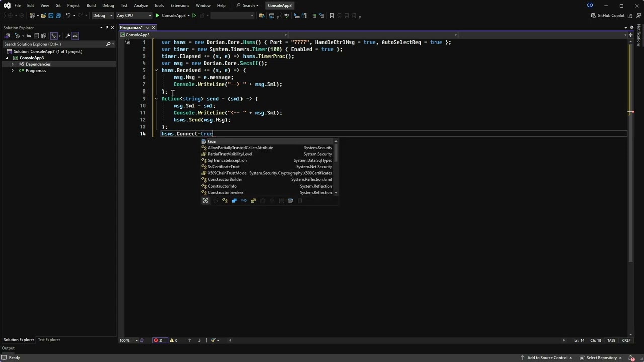Open the Extensions menu
This screenshot has width=644, height=362.
(180, 5)
